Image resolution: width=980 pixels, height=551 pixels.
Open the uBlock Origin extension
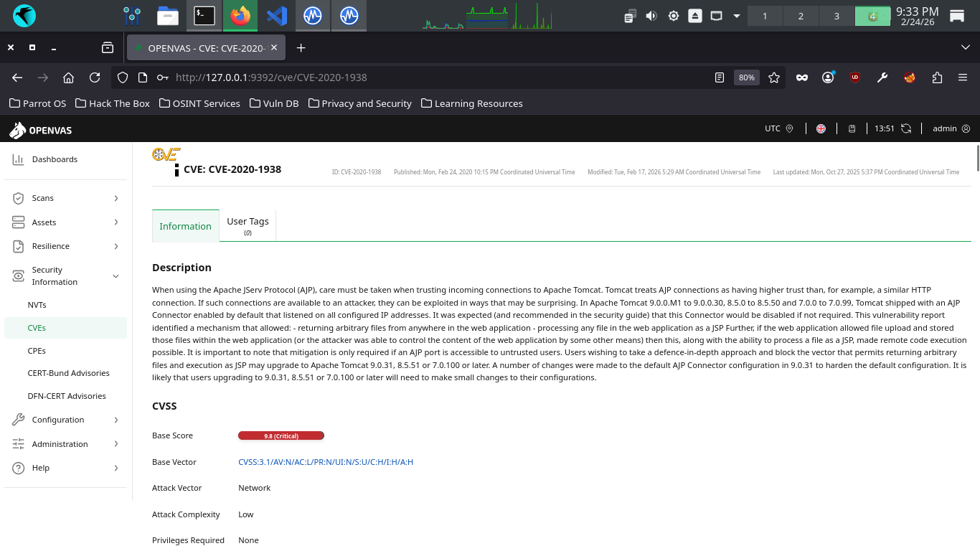point(855,77)
